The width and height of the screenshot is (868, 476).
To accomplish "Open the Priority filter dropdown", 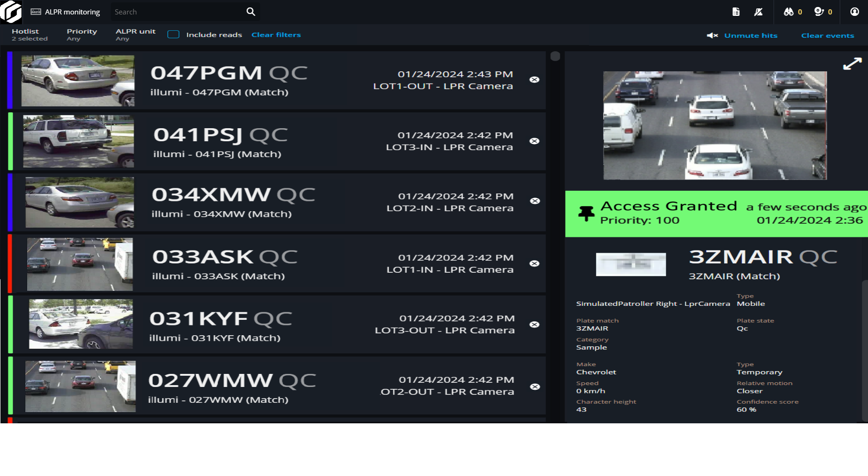I will [82, 34].
